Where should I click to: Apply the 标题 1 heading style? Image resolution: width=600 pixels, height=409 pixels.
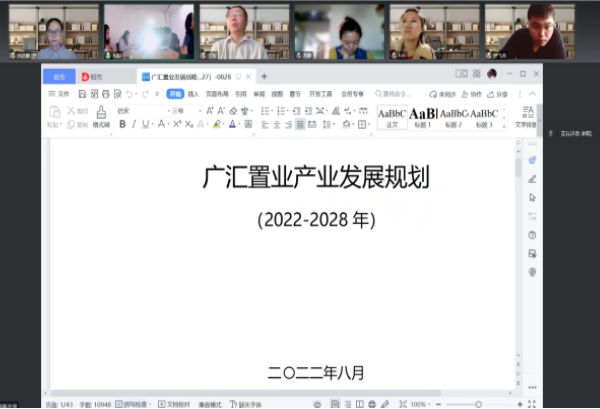(423, 117)
